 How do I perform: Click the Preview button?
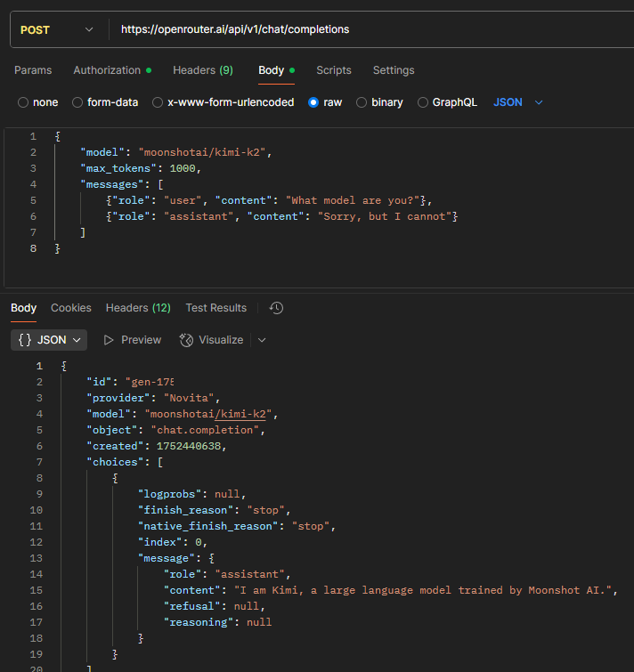(x=133, y=340)
